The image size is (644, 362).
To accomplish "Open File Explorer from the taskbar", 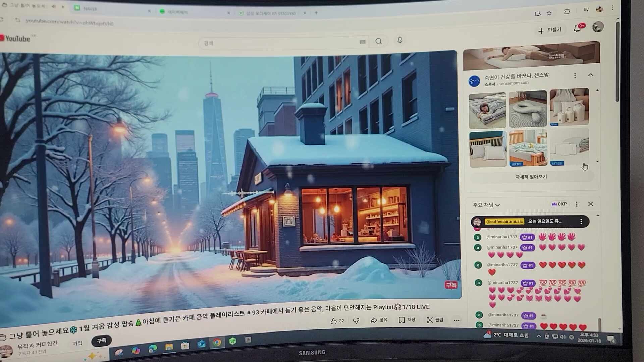I will click(x=169, y=347).
